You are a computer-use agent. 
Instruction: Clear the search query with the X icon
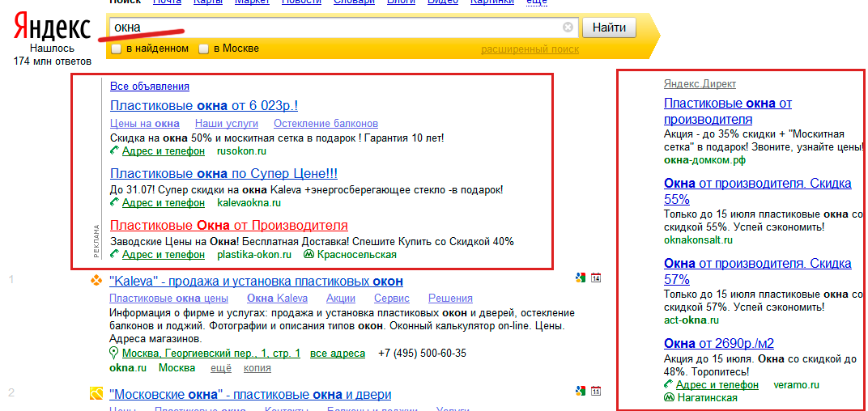568,28
